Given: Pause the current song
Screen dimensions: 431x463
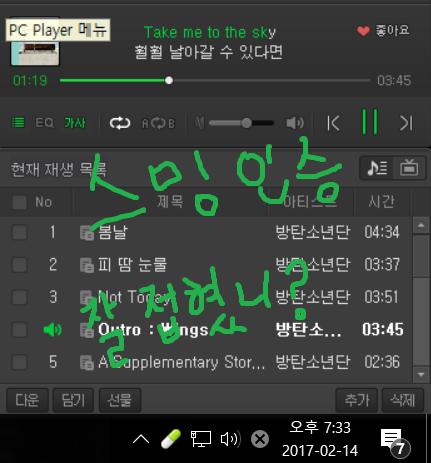Looking at the screenshot, I should (x=370, y=122).
